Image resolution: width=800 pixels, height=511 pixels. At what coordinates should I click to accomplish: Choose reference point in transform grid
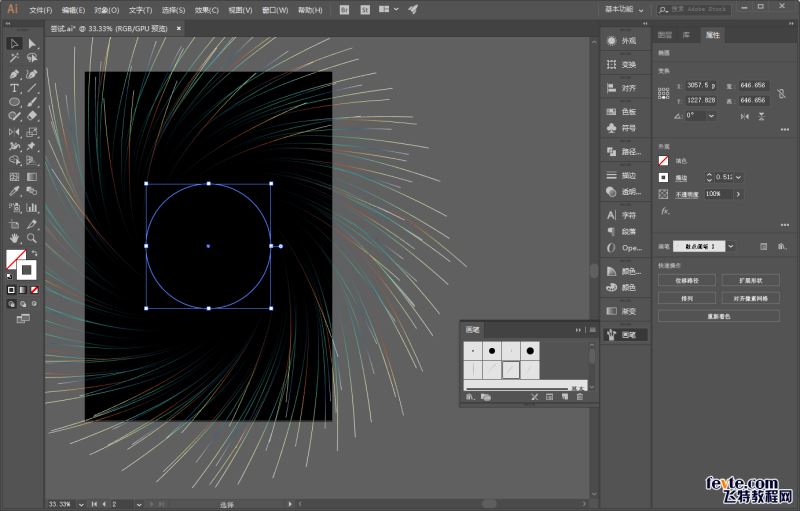663,93
